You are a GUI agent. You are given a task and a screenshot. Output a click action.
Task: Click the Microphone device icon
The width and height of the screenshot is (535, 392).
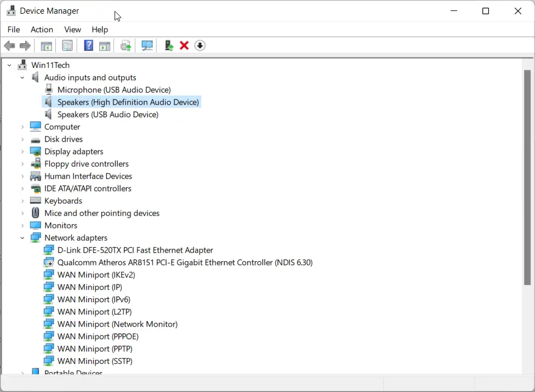tap(49, 89)
